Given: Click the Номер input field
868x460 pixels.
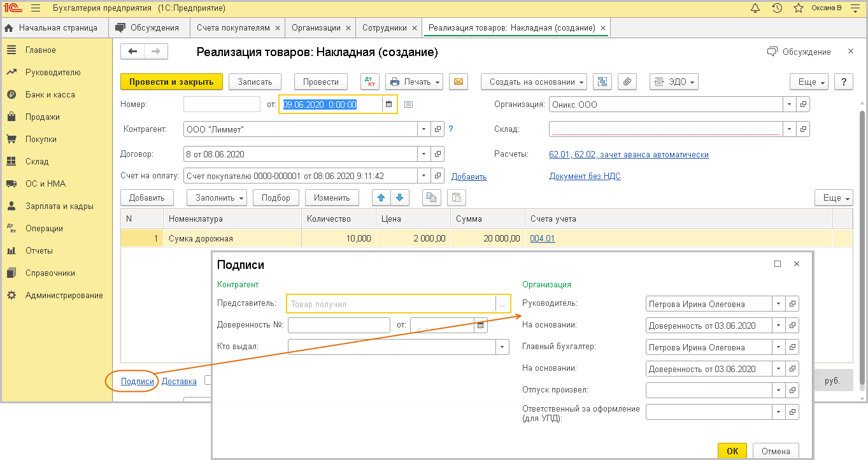Looking at the screenshot, I should click(222, 104).
